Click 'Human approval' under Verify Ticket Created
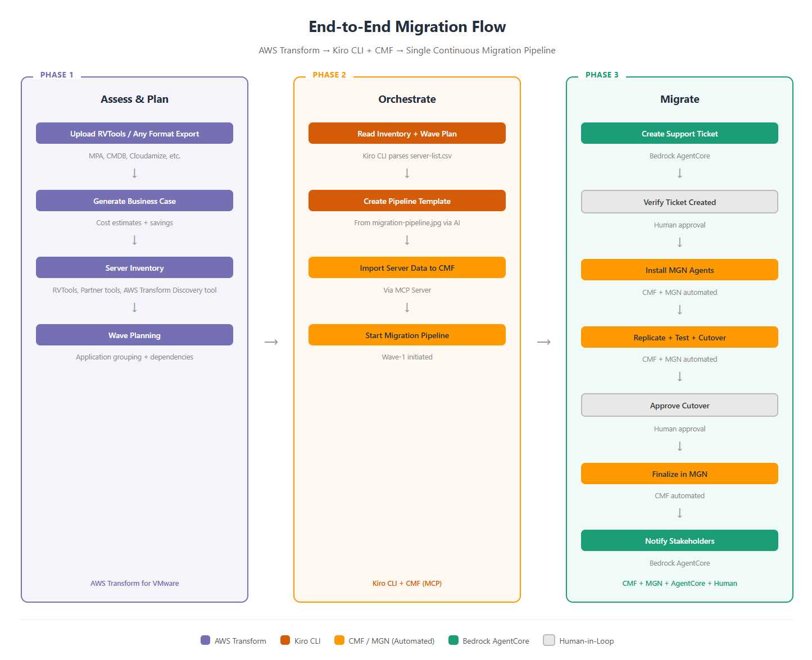 coord(679,225)
